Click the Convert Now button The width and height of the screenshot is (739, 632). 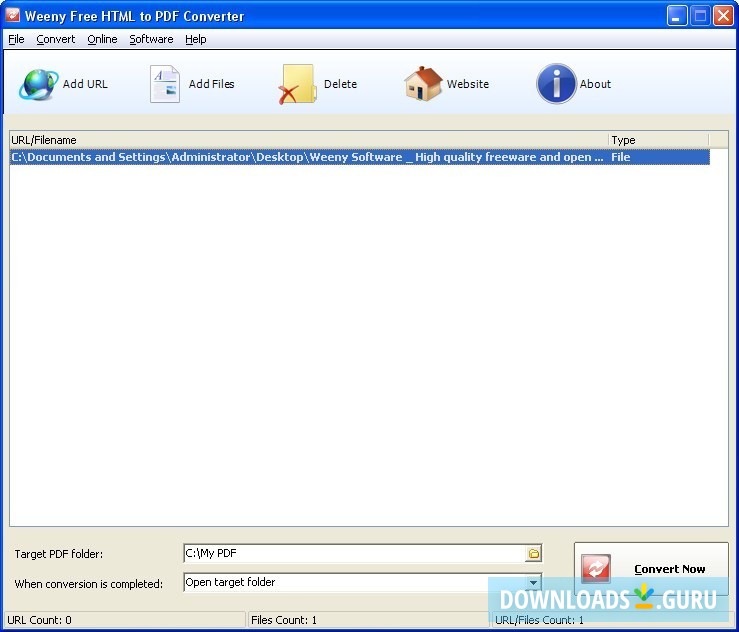click(x=651, y=568)
